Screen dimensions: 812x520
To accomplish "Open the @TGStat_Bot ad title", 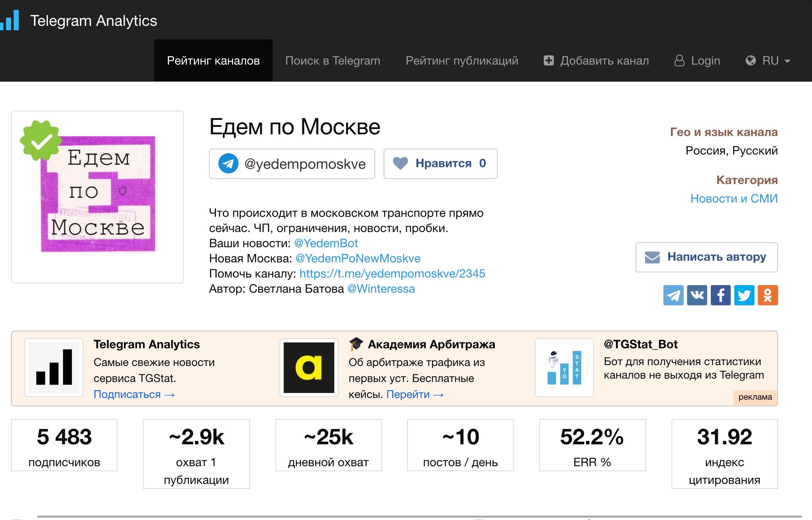I will pos(641,344).
